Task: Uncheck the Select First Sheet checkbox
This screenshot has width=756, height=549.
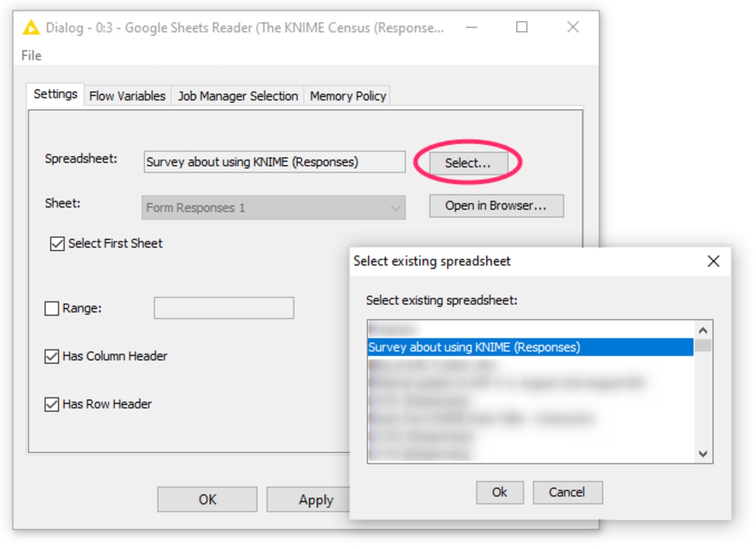Action: pos(57,244)
